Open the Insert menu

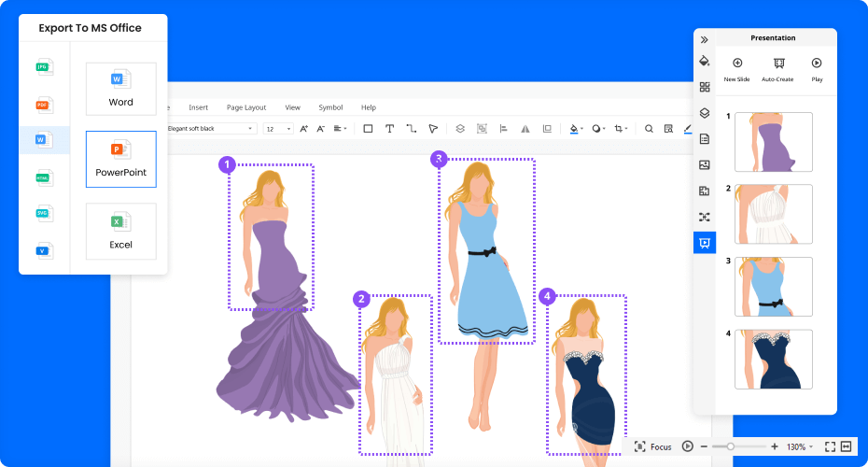(x=198, y=107)
